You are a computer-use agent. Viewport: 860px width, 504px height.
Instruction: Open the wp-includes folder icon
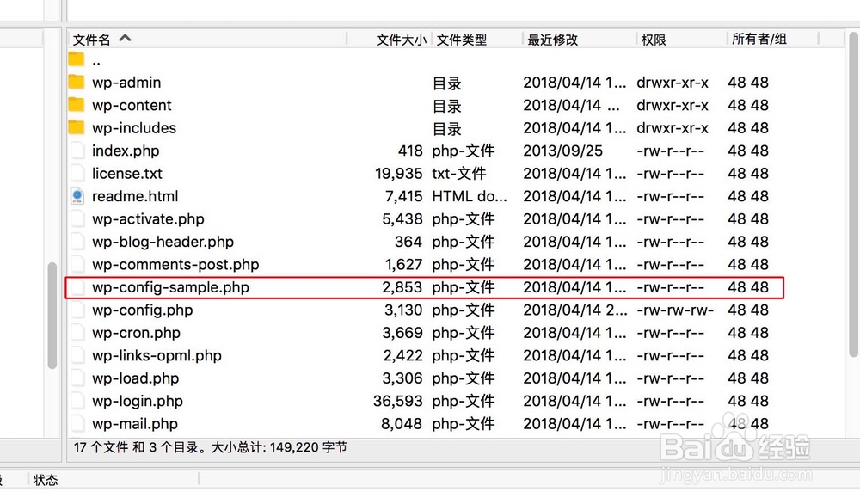tap(77, 127)
